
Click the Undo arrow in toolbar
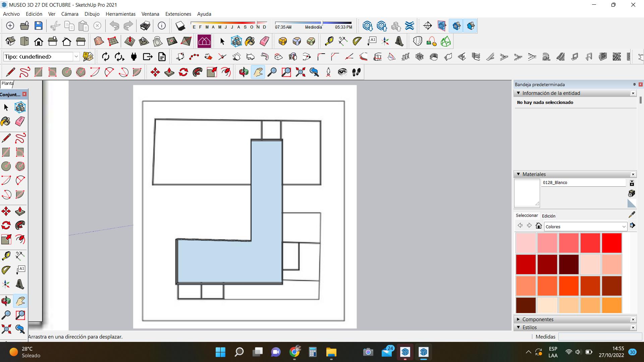tap(114, 26)
